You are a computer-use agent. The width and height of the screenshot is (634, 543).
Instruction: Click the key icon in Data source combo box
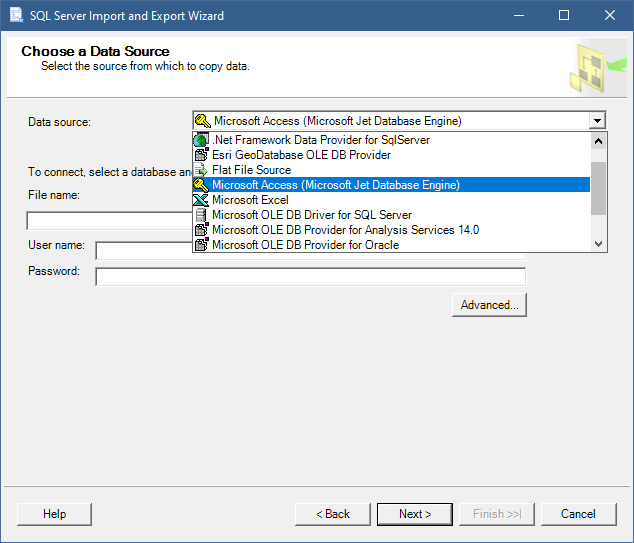(x=203, y=121)
